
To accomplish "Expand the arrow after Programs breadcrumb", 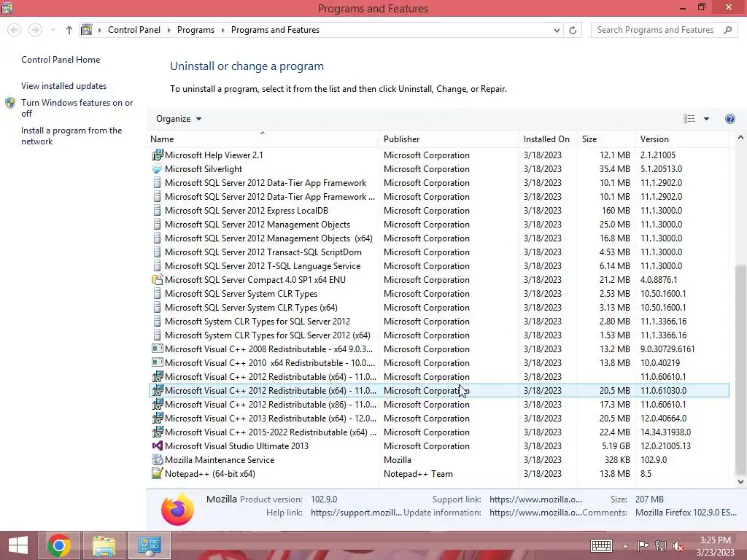I will [222, 30].
